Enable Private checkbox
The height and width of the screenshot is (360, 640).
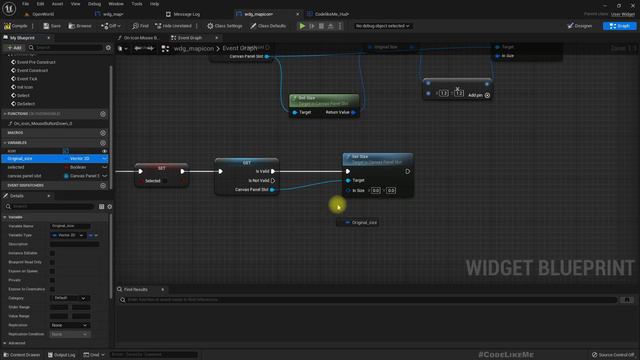52,280
